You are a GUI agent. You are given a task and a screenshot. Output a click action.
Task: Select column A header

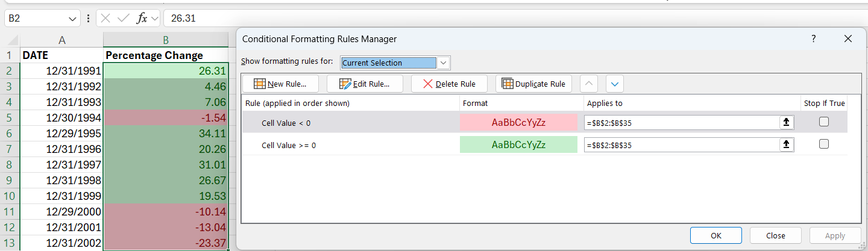point(61,40)
